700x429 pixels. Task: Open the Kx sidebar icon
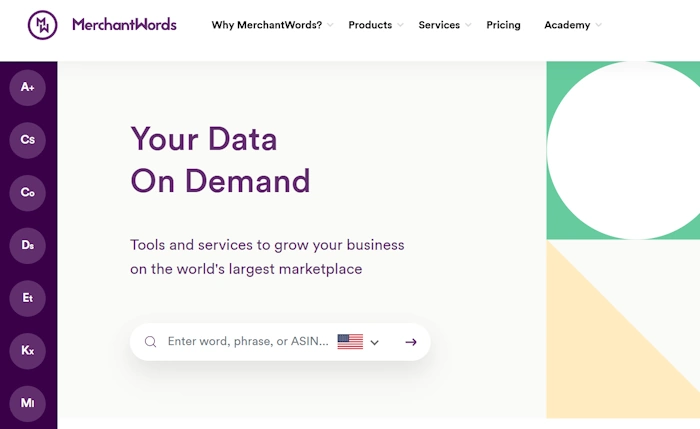pyautogui.click(x=28, y=351)
